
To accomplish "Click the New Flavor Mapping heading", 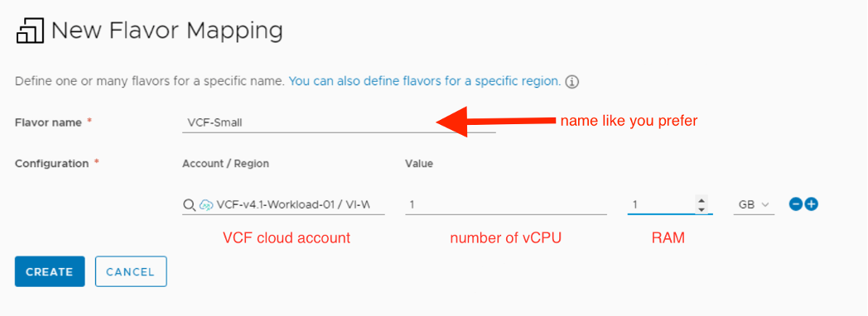I will [167, 31].
